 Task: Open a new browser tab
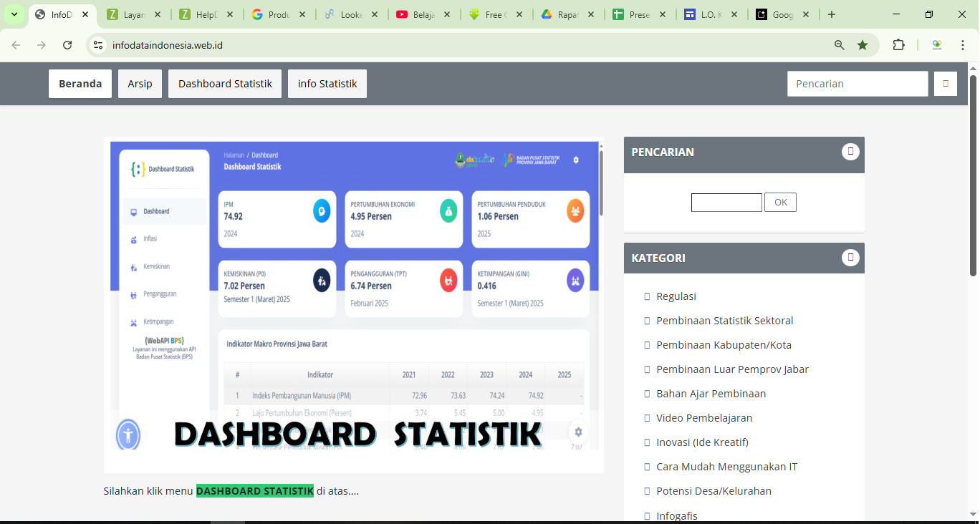point(831,14)
